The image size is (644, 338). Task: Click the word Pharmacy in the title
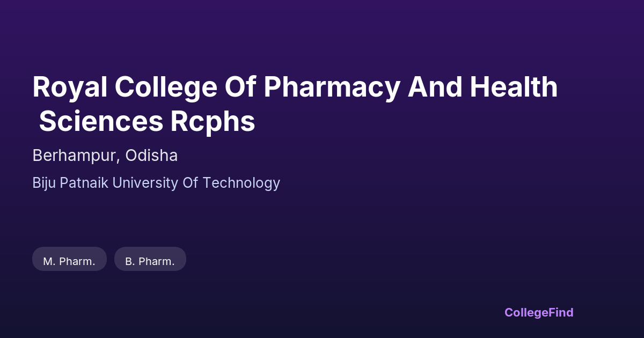pos(331,87)
